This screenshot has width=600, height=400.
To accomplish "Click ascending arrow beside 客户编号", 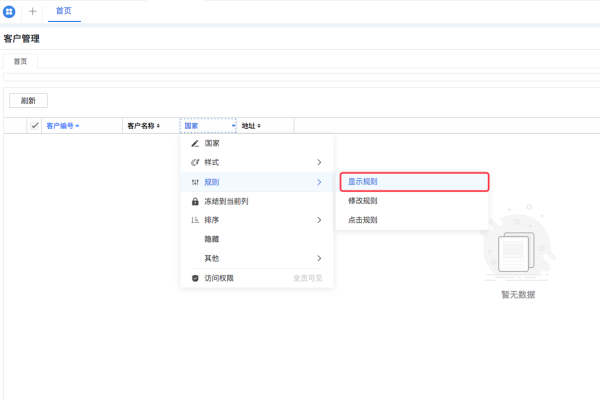I will [x=77, y=126].
